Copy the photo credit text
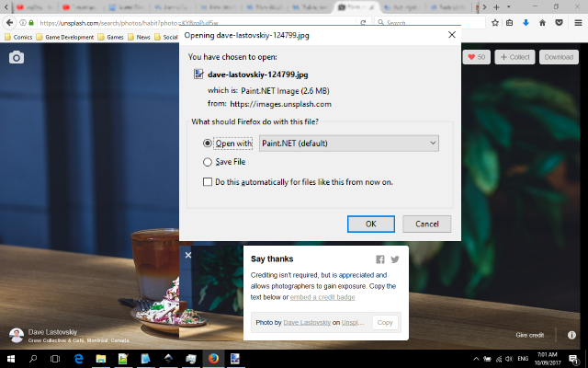This screenshot has width=588, height=368. tap(385, 323)
